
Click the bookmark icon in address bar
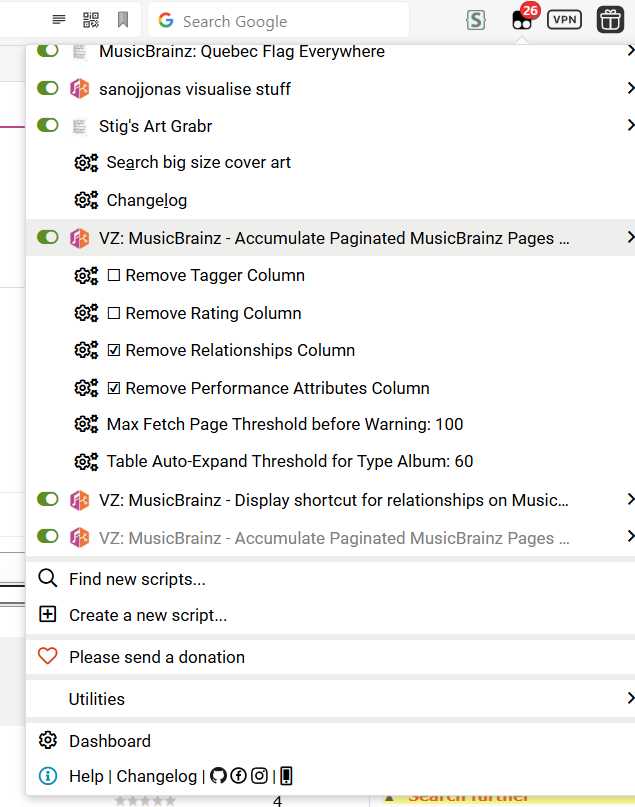pos(122,20)
